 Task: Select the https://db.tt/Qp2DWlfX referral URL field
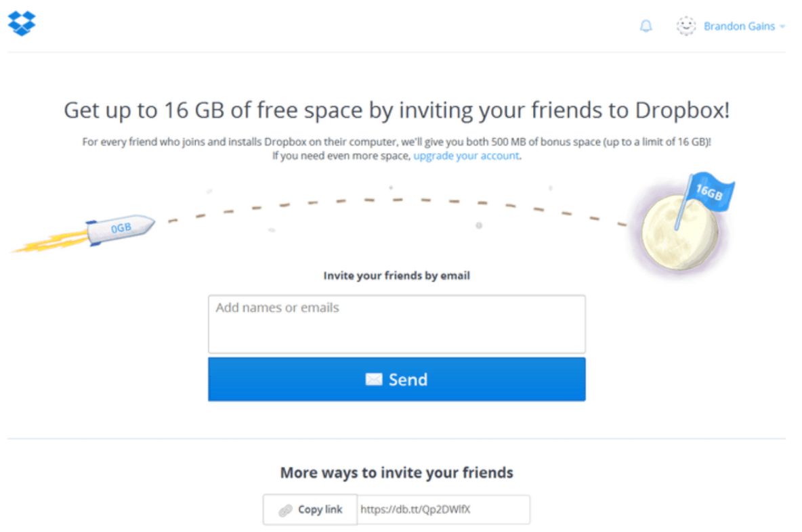click(x=444, y=510)
